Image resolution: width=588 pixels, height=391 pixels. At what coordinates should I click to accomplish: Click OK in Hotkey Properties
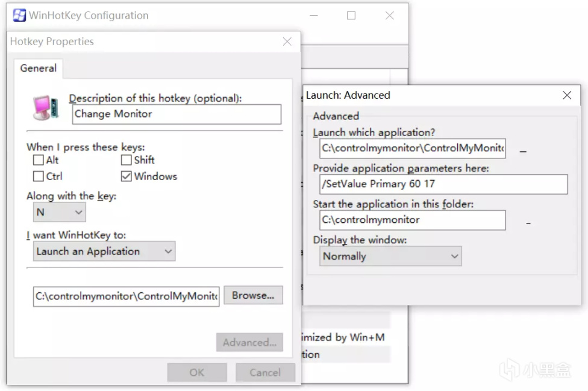coord(197,372)
